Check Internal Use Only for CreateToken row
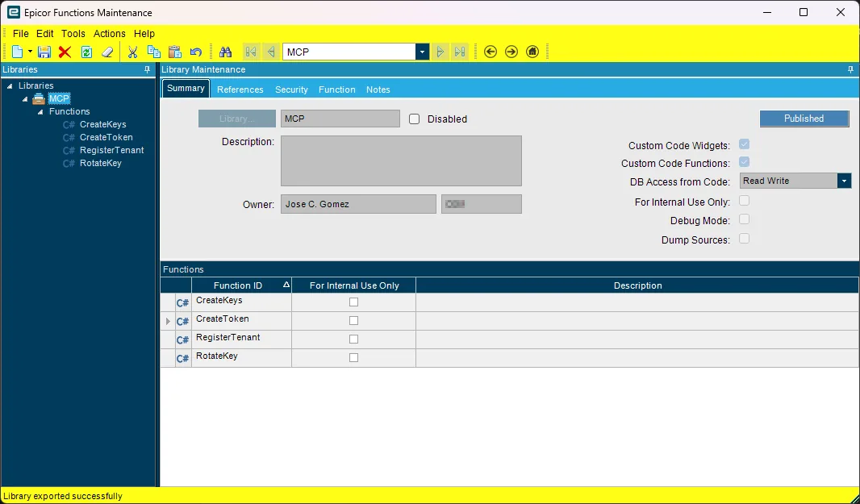Viewport: 860px width, 504px height. click(354, 321)
